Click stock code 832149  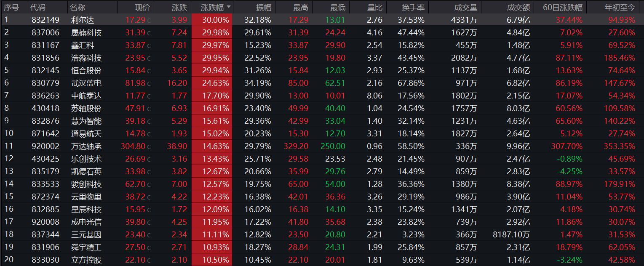(45, 20)
